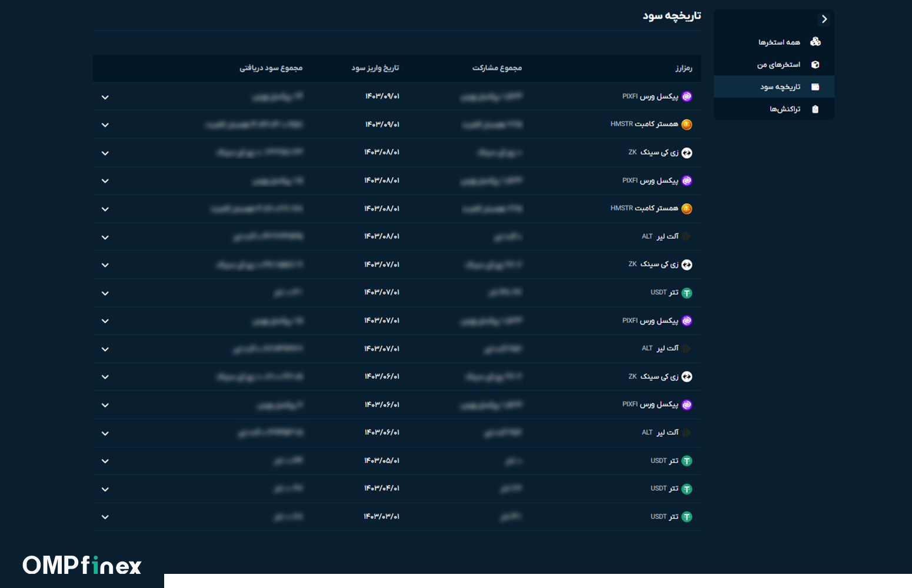This screenshot has width=912, height=588.
Task: Expand the HMSTR row dated 1403/09/01
Action: [105, 125]
